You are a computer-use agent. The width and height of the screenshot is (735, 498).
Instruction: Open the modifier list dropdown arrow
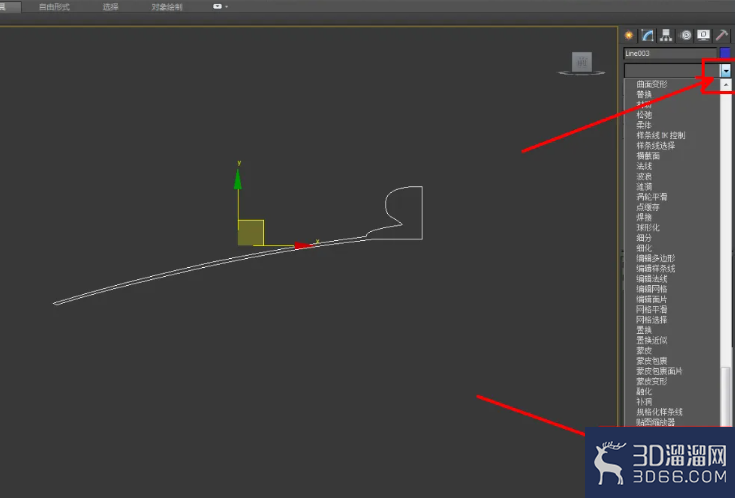pos(726,71)
